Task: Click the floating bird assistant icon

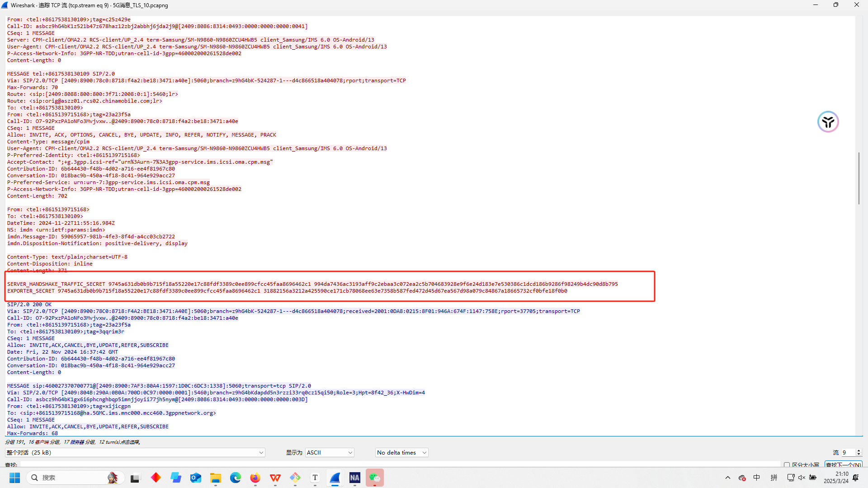Action: point(828,122)
